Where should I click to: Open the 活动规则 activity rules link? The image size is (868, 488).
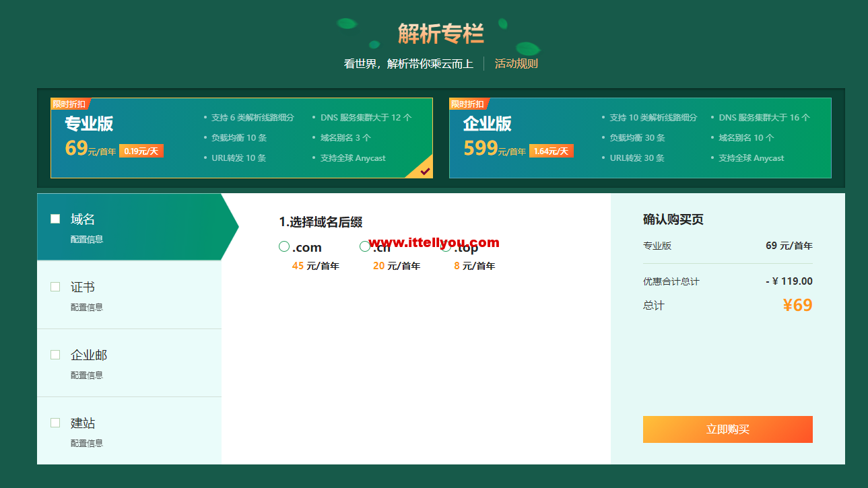point(516,64)
